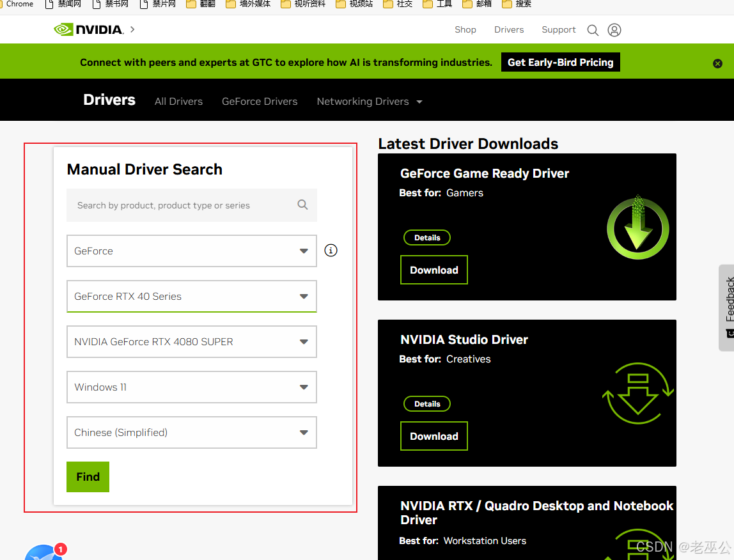Open the 视频站 bookmark folder

[354, 4]
